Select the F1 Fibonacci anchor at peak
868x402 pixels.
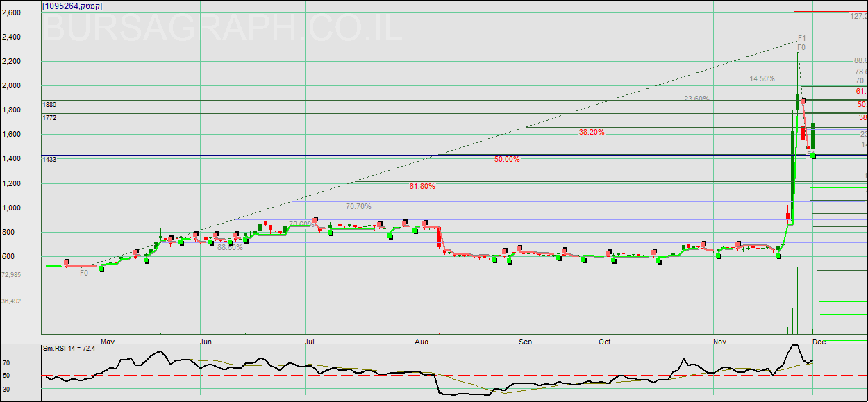point(801,38)
